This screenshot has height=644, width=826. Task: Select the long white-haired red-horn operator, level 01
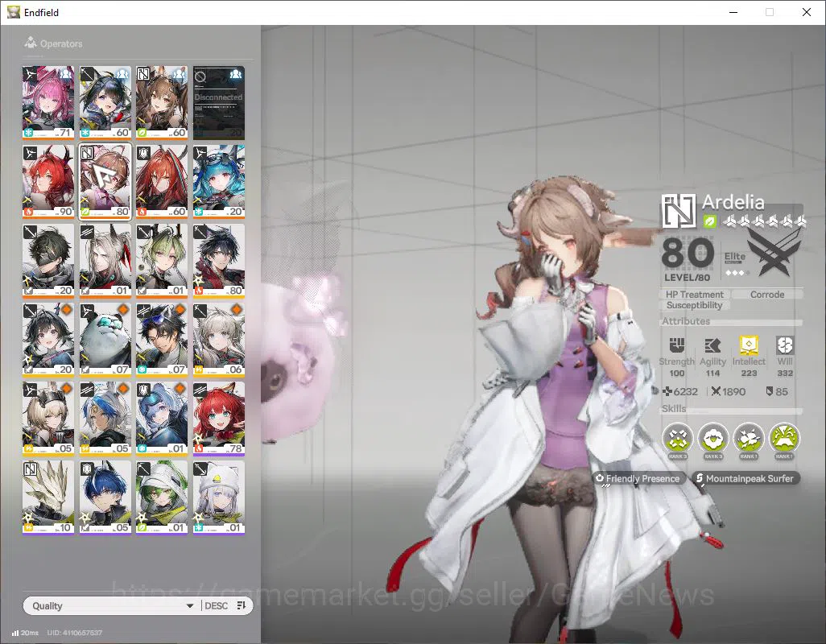click(105, 260)
